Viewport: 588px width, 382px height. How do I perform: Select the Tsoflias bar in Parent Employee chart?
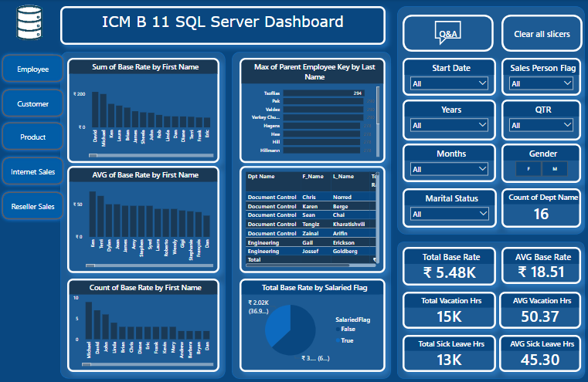tap(323, 93)
